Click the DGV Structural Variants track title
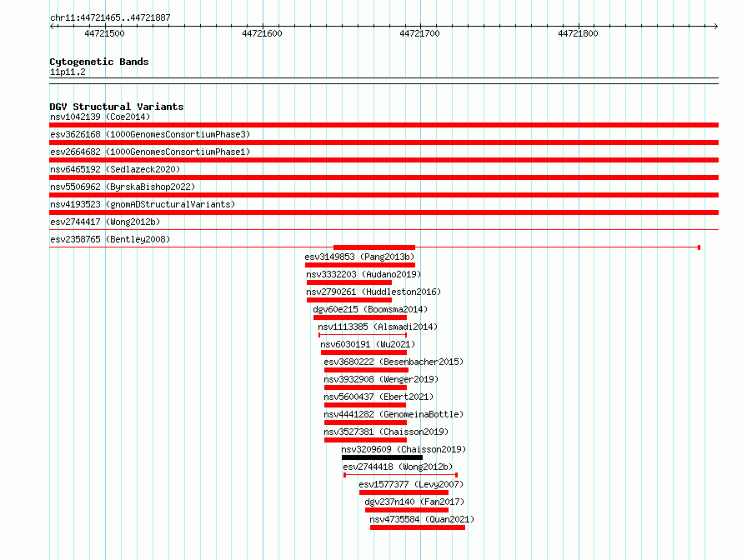The height and width of the screenshot is (560, 742). 117,107
